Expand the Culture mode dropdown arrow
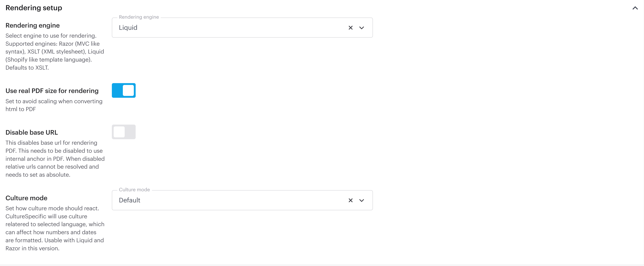The image size is (644, 266). 362,200
